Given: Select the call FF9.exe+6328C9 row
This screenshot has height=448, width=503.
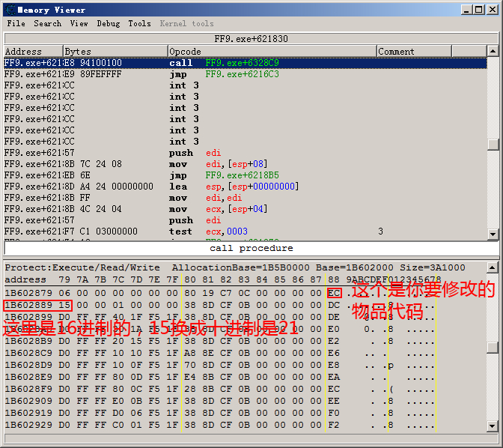Looking at the screenshot, I should click(x=246, y=63).
